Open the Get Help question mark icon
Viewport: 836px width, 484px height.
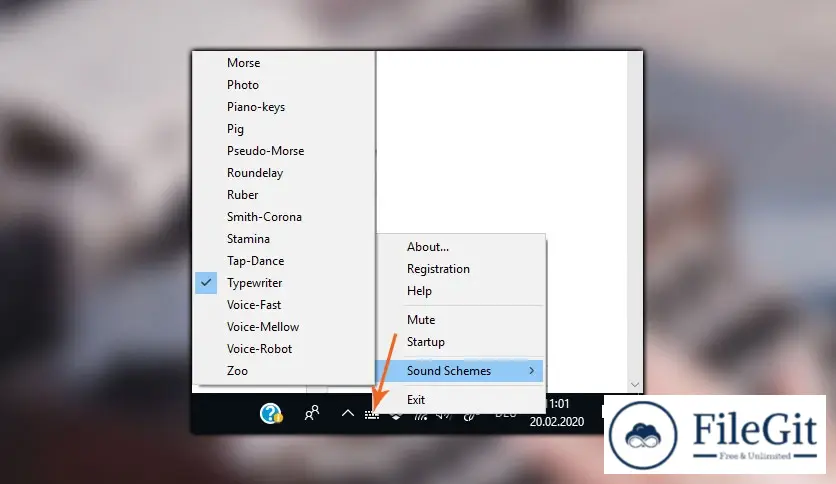pyautogui.click(x=271, y=413)
